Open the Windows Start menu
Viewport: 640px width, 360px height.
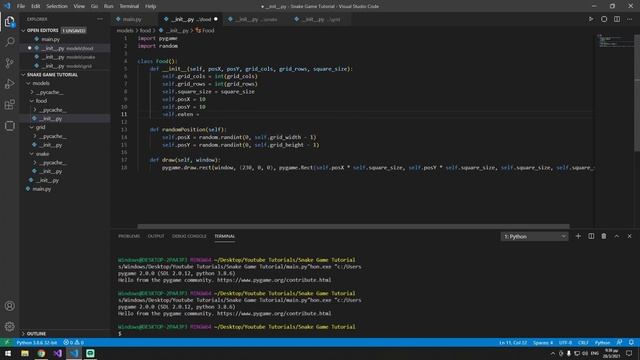coord(8,353)
